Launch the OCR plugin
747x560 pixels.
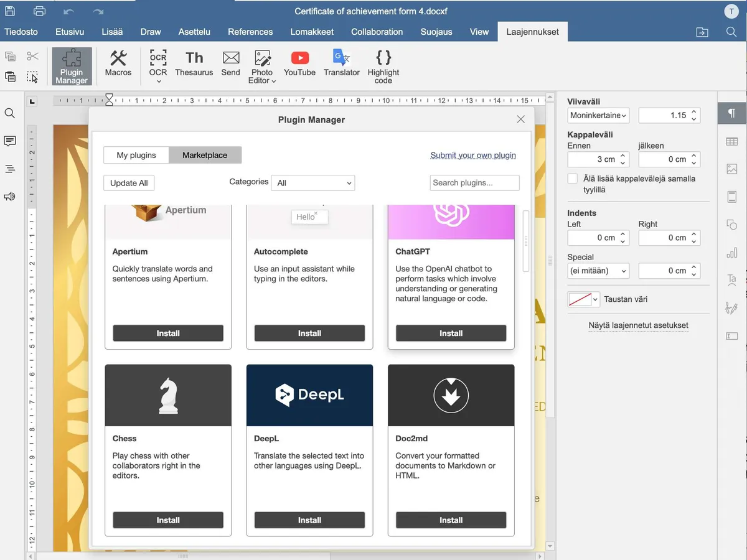point(158,62)
